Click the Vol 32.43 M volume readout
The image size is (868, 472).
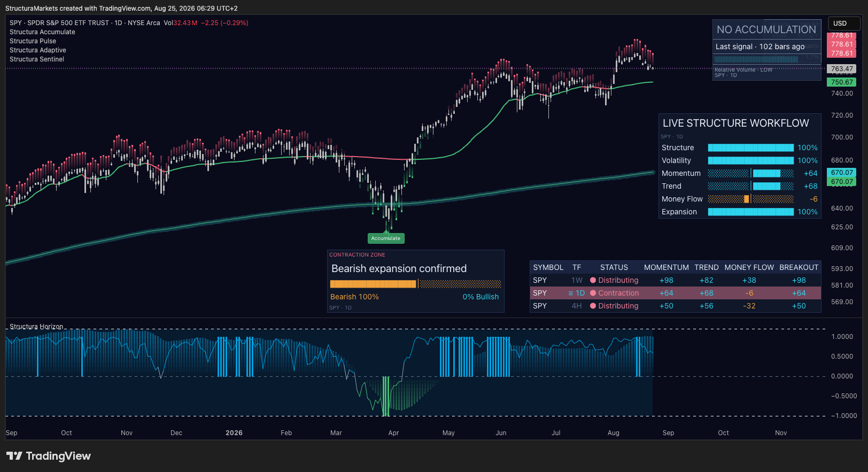pyautogui.click(x=181, y=23)
